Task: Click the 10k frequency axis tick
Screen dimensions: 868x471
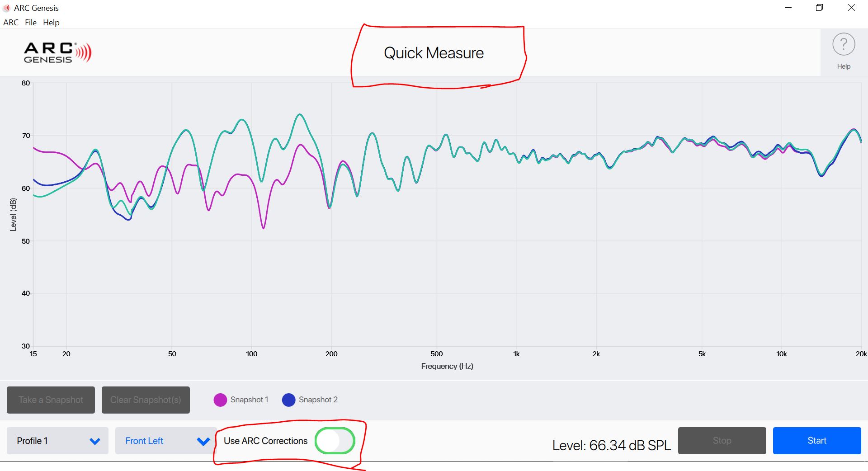Action: point(782,354)
